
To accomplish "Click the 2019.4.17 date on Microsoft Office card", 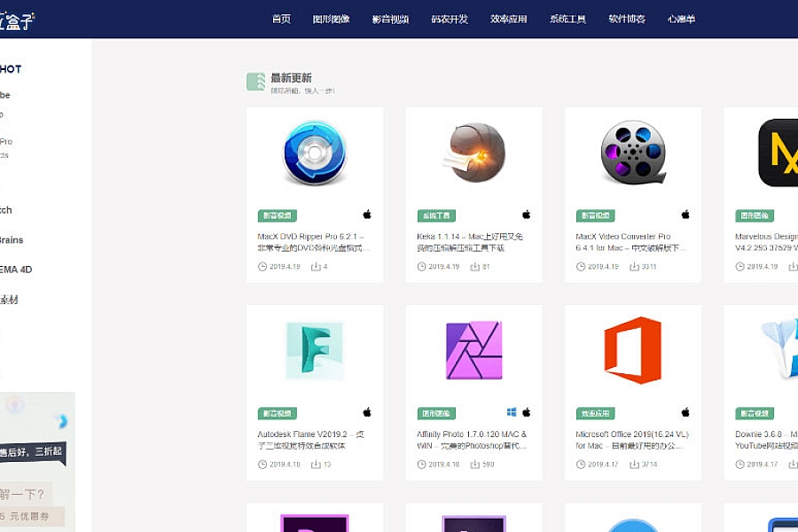I will coord(603,465).
